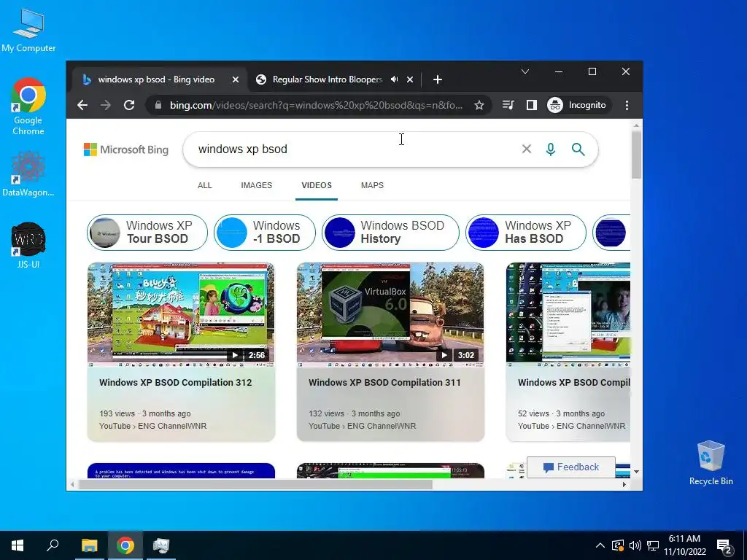Image resolution: width=747 pixels, height=560 pixels.
Task: Select Windows BSOD History suggestion chip
Action: pos(390,233)
